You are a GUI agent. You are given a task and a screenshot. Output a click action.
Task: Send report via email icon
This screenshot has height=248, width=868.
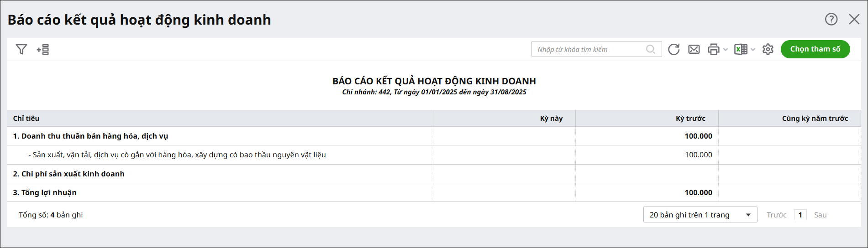[694, 49]
